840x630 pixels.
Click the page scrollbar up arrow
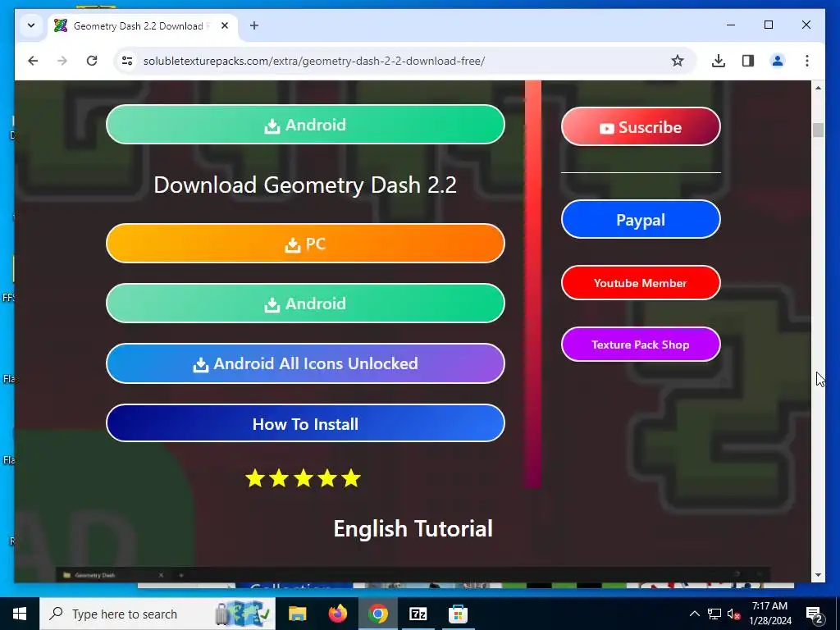coord(818,88)
